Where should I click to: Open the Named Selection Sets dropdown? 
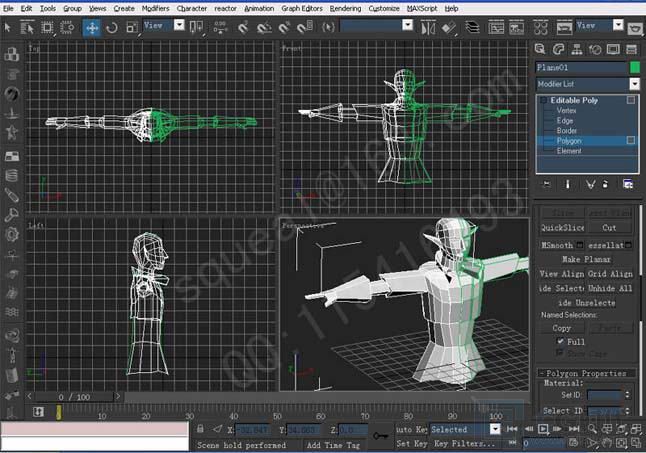point(407,26)
